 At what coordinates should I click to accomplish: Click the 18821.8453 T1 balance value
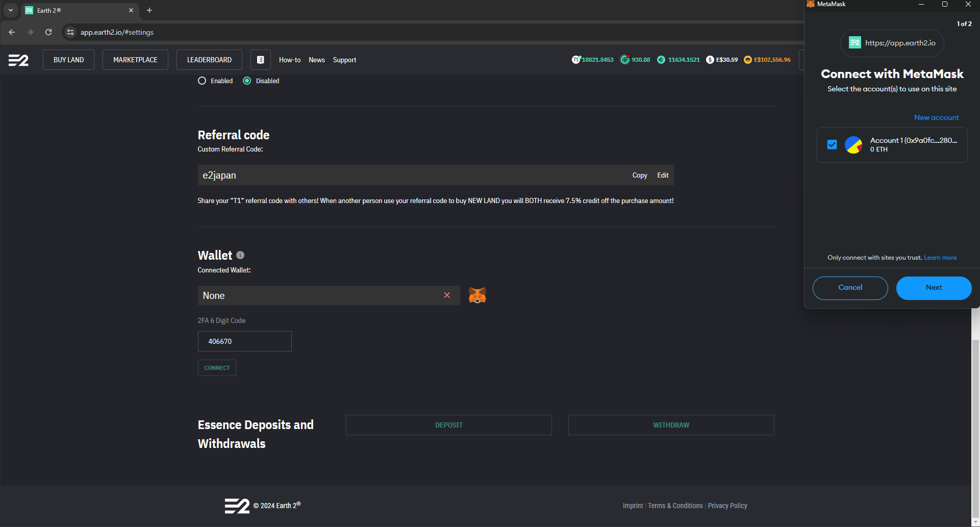[x=597, y=60]
